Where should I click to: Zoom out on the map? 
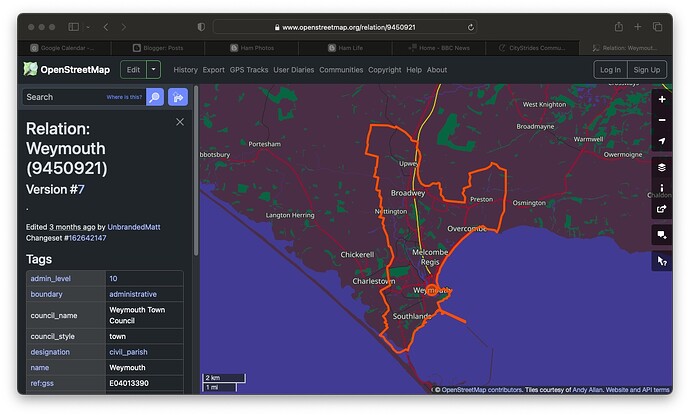point(661,120)
